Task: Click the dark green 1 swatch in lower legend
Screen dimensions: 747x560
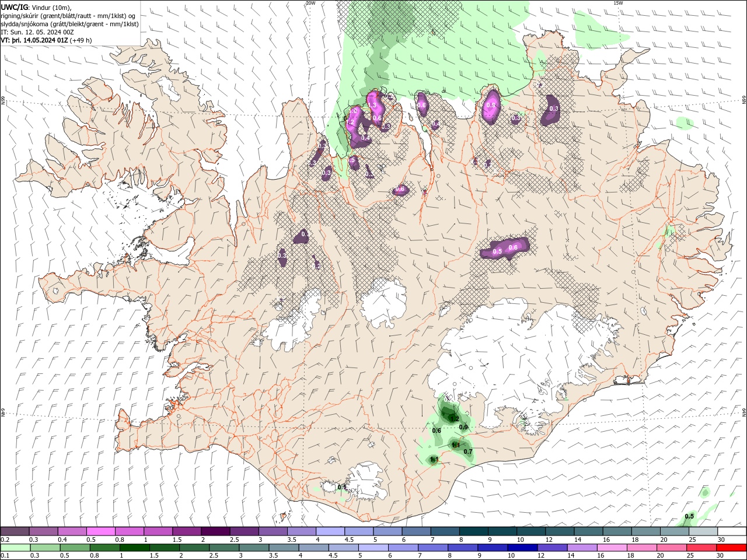Action: [x=134, y=548]
